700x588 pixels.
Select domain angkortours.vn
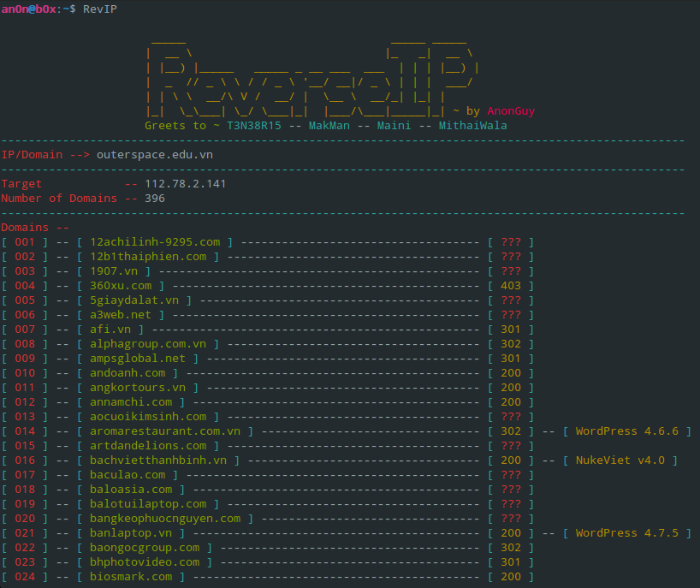138,388
